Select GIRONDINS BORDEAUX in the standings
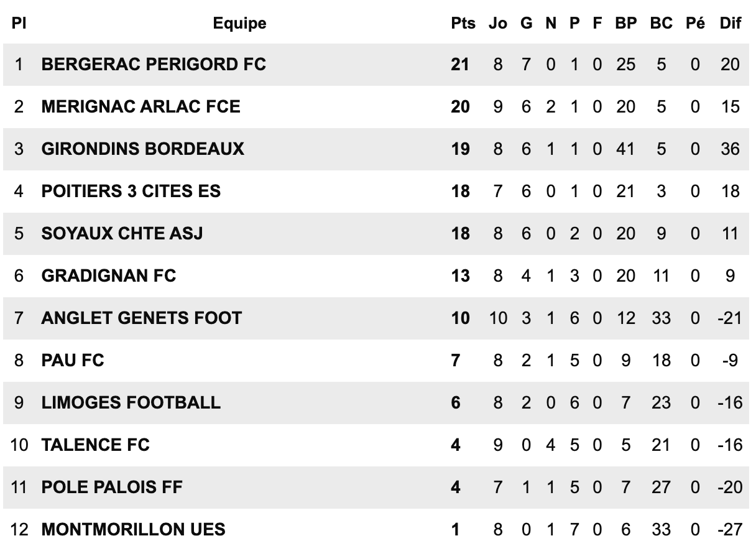This screenshot has width=756, height=546. click(143, 149)
